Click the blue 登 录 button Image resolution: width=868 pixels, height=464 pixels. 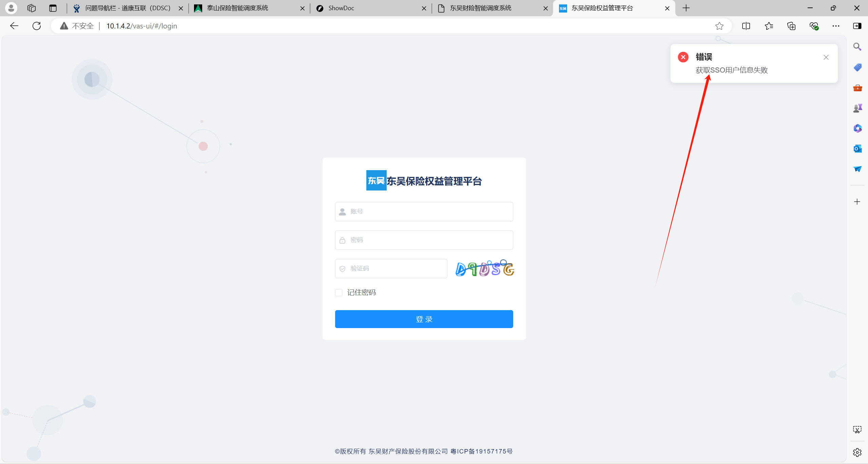[x=424, y=319]
